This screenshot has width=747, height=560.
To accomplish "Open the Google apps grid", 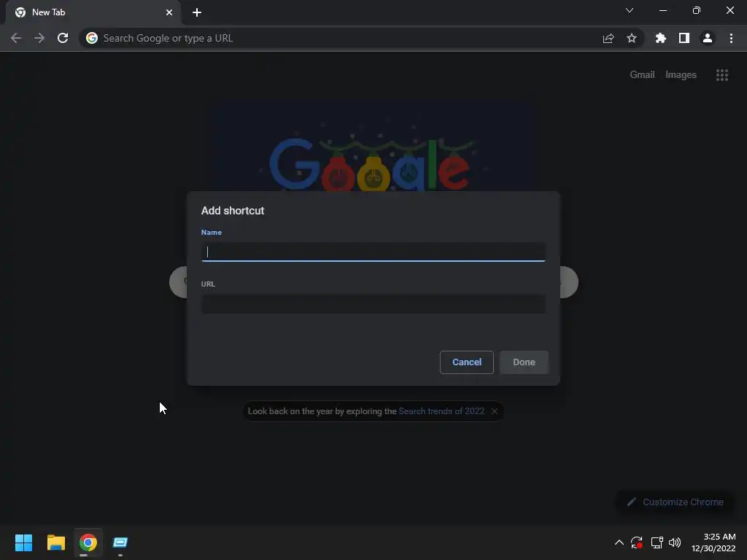I will pos(722,75).
